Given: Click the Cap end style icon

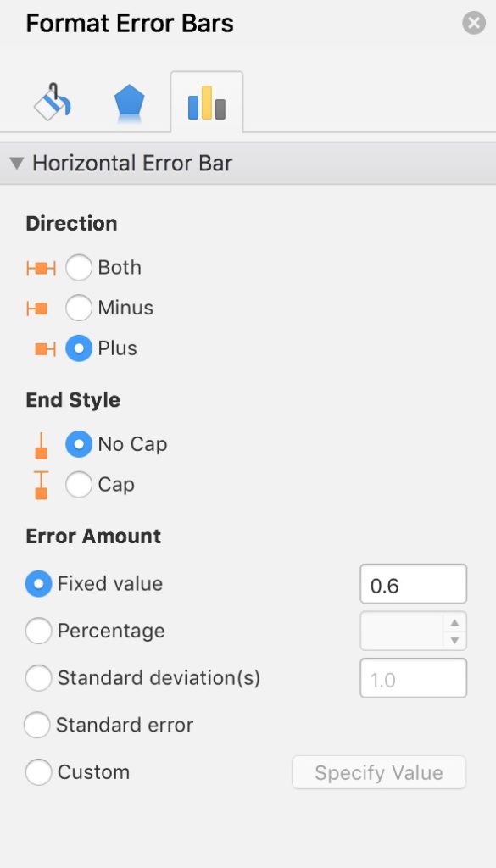Looking at the screenshot, I should pyautogui.click(x=40, y=484).
